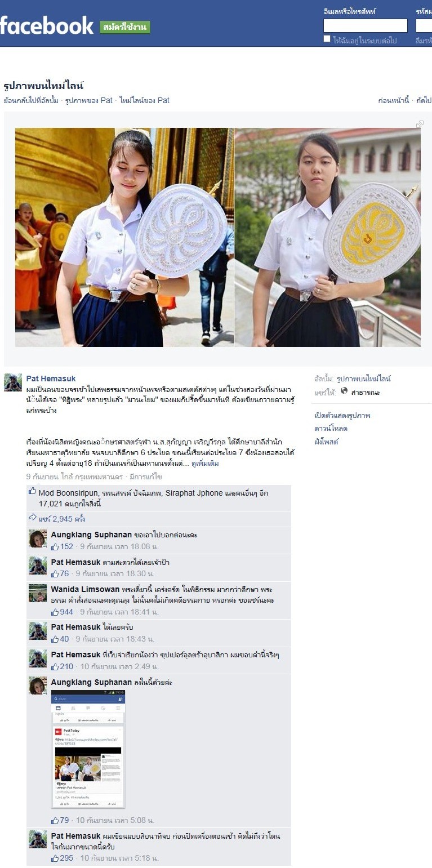Click Pat Hemasuk's avatar beside the post
This screenshot has width=432, height=868.
coord(13,382)
